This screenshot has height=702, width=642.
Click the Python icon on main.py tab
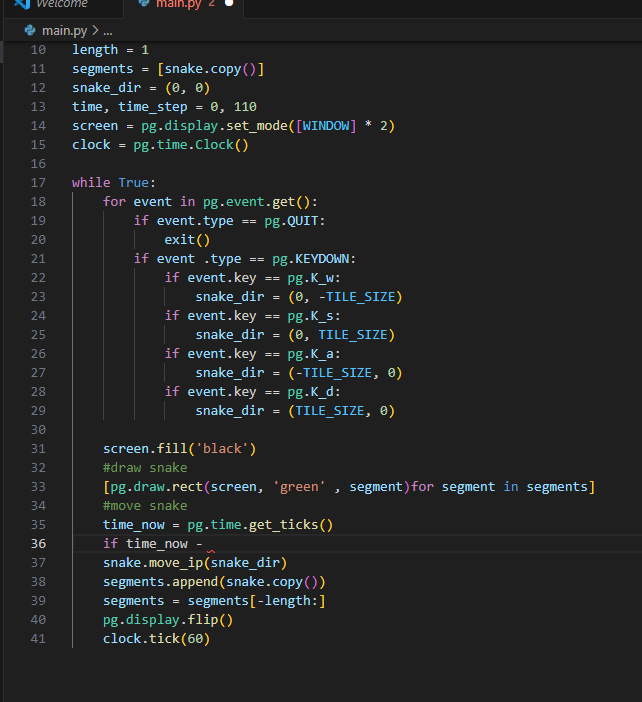pyautogui.click(x=144, y=4)
